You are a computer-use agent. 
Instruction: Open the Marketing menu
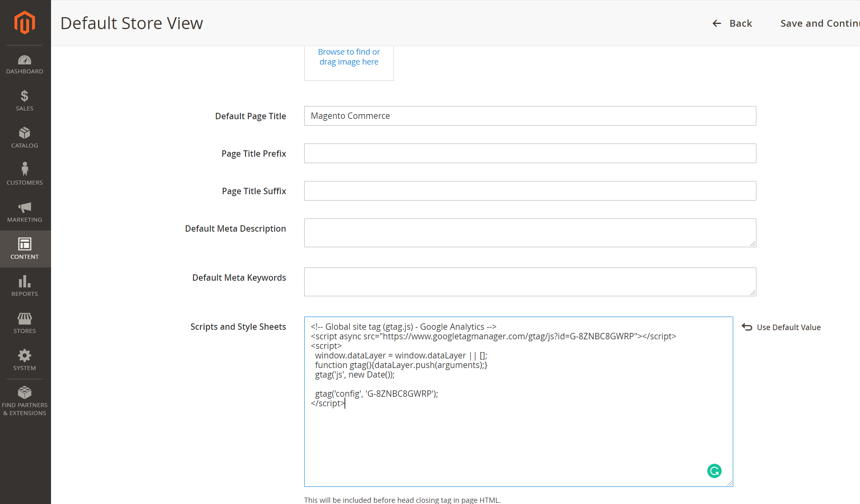[25, 212]
